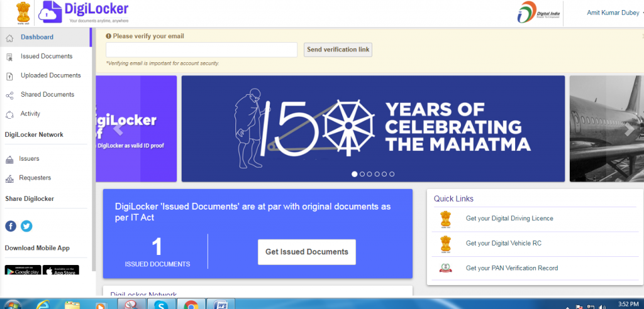Select the second carousel indicator dot

tap(362, 174)
